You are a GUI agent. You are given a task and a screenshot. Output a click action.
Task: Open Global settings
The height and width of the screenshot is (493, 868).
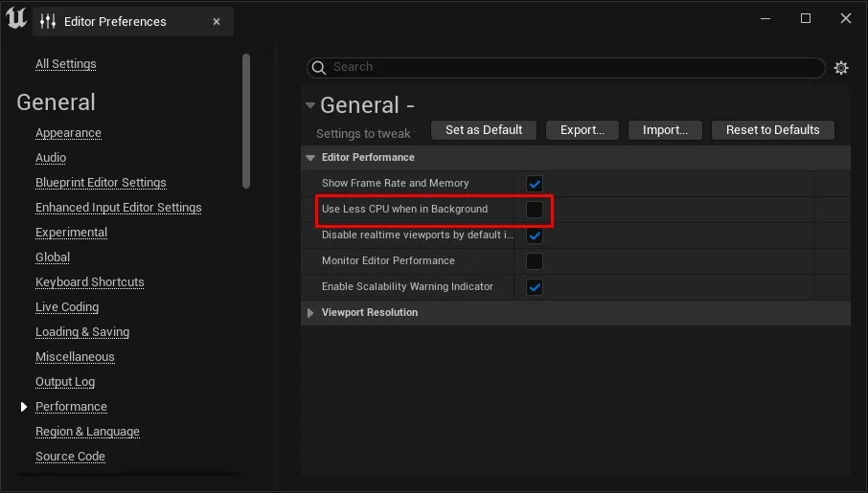point(53,258)
